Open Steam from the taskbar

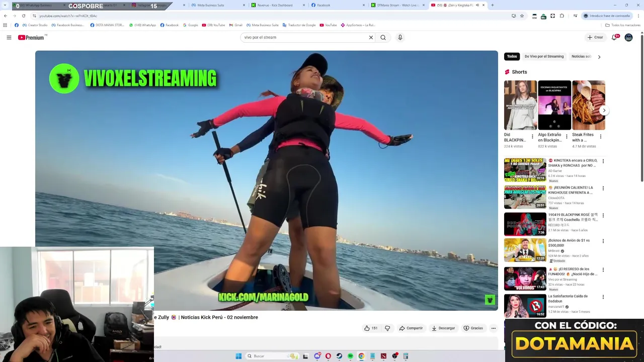tap(339, 356)
